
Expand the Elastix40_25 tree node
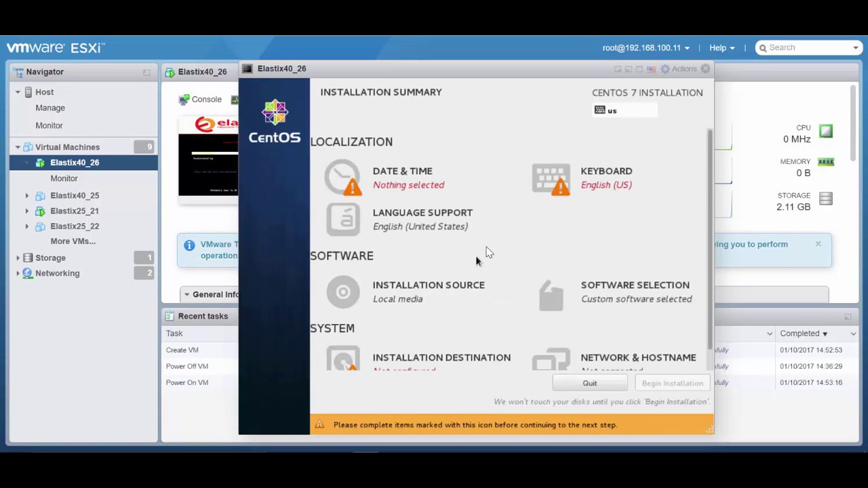27,195
